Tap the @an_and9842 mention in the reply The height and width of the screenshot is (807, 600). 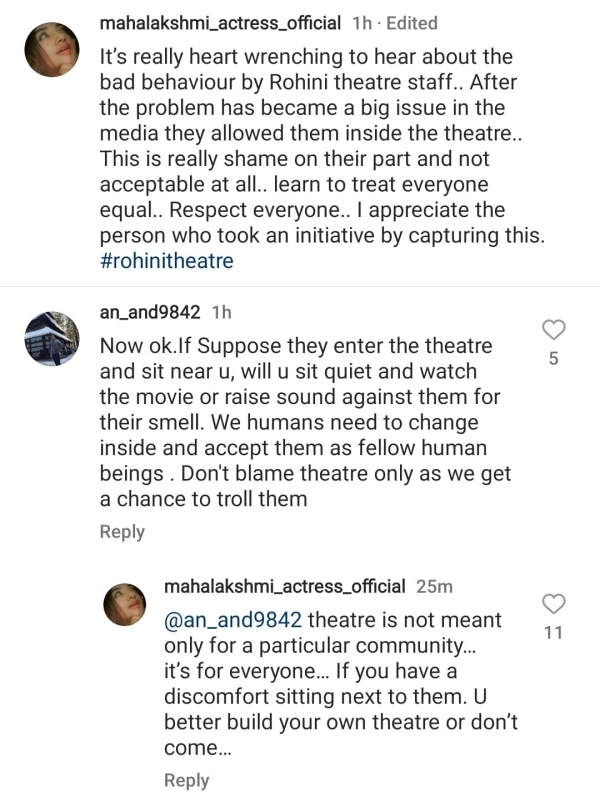tap(232, 619)
